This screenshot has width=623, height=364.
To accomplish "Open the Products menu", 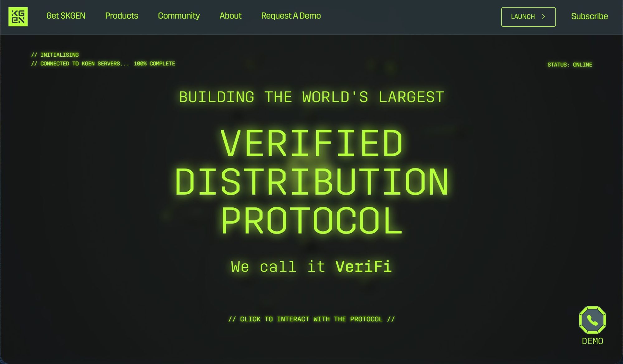I will pos(121,16).
